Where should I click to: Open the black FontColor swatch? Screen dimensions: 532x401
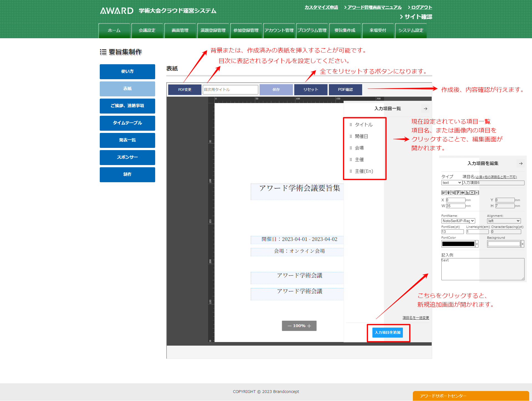pos(458,244)
